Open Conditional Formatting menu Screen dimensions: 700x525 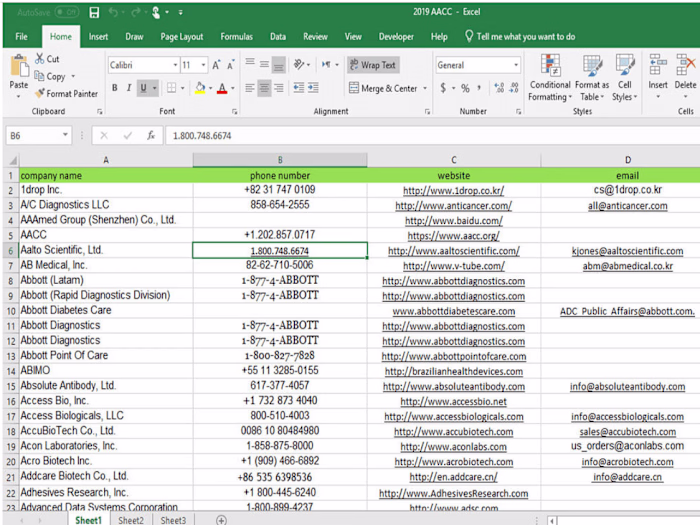(550, 78)
